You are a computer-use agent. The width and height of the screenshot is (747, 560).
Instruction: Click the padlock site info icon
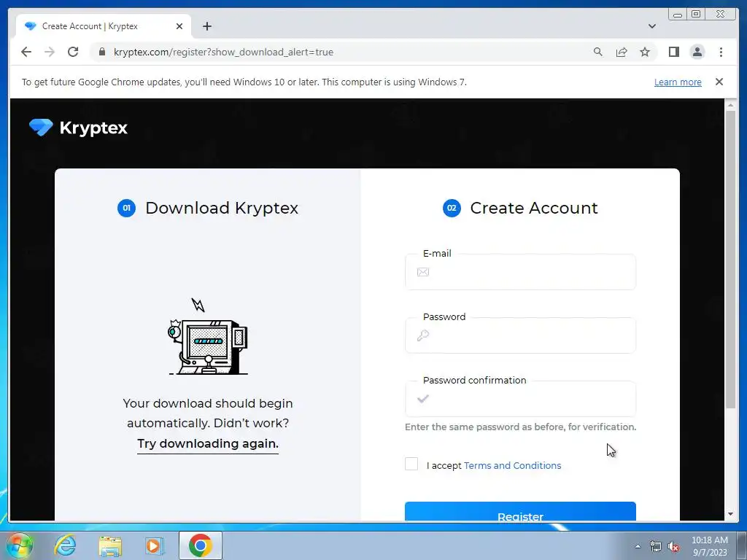tap(102, 52)
